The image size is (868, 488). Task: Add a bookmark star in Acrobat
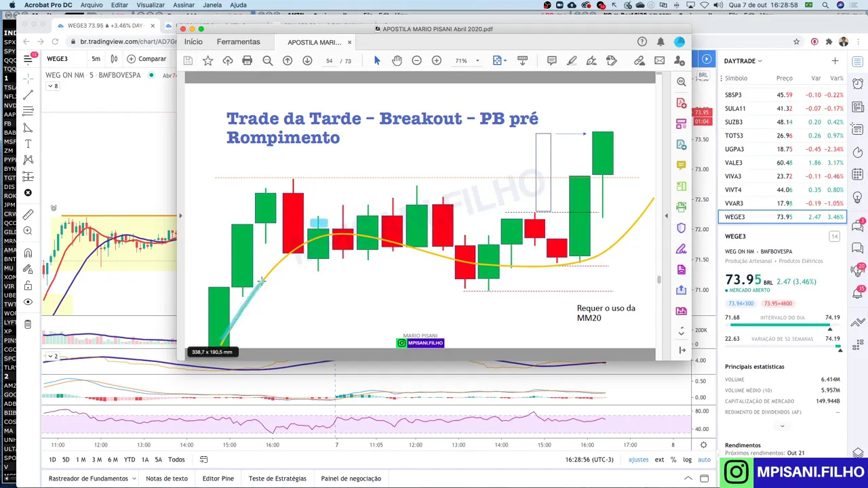[208, 61]
